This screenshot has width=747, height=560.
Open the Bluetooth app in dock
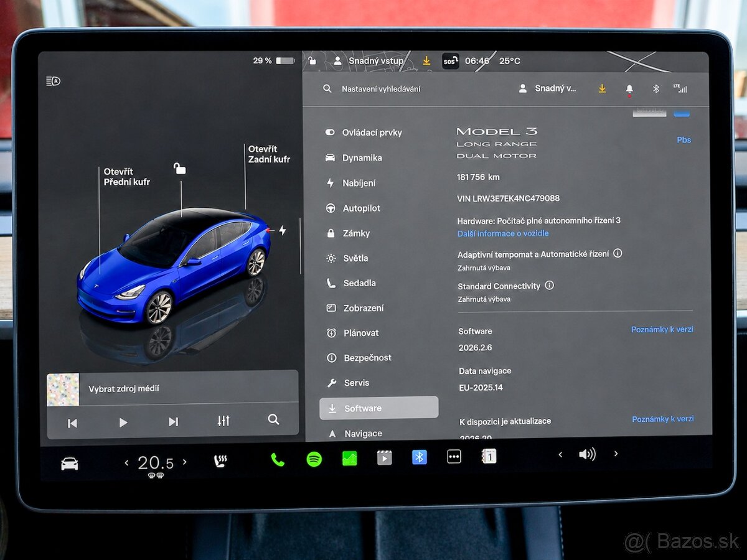click(420, 457)
